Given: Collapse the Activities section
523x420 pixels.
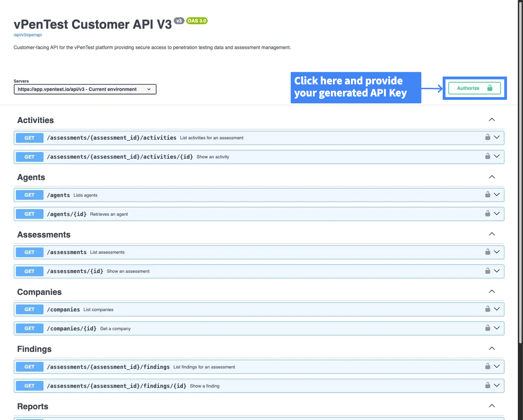Looking at the screenshot, I should click(492, 120).
